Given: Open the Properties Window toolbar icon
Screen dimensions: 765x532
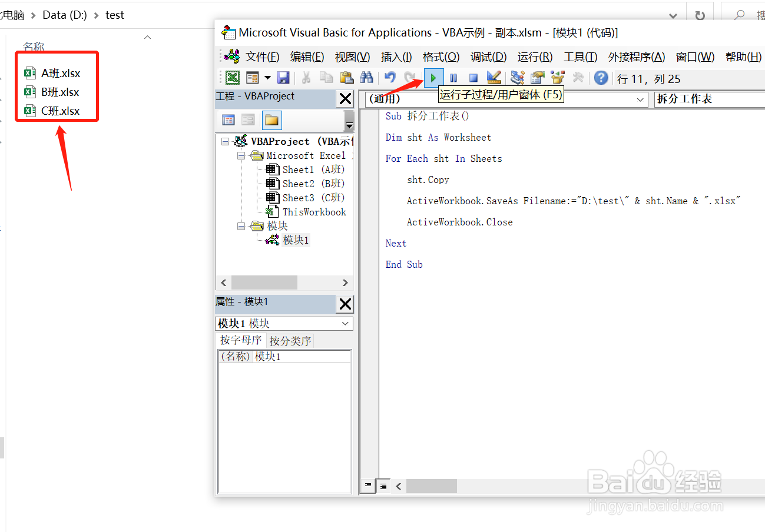Looking at the screenshot, I should [538, 78].
